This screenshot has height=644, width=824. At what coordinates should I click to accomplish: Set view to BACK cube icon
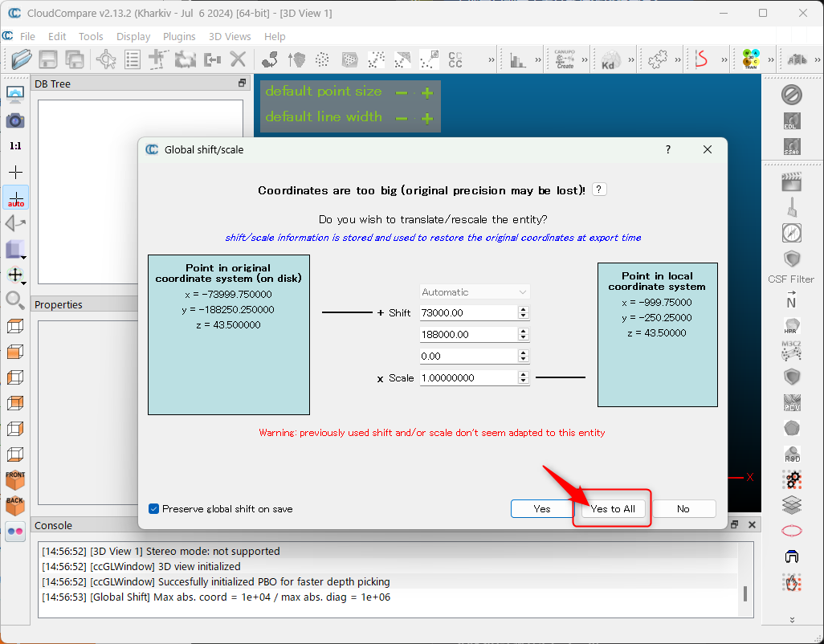pyautogui.click(x=15, y=505)
